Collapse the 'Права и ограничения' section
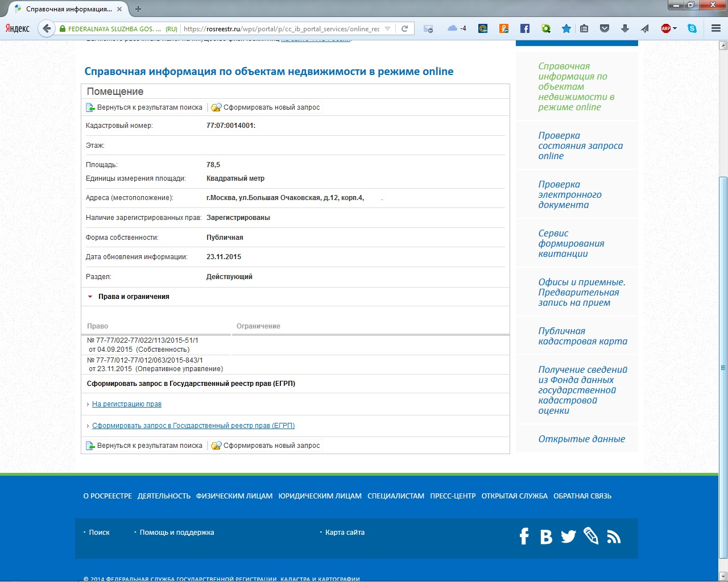Viewport: 728px width, 582px height. tap(90, 297)
